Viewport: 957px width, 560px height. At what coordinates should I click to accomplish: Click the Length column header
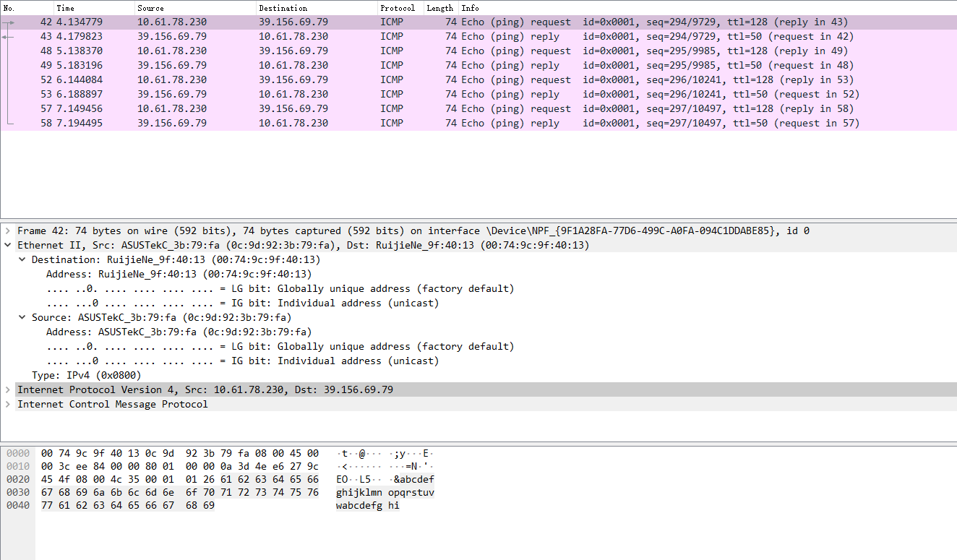point(439,8)
